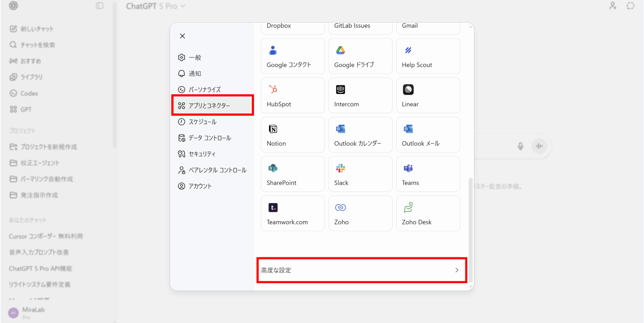This screenshot has height=323, width=644.
Task: Click the settings dialog vertical scrollbar
Action: (x=470, y=229)
